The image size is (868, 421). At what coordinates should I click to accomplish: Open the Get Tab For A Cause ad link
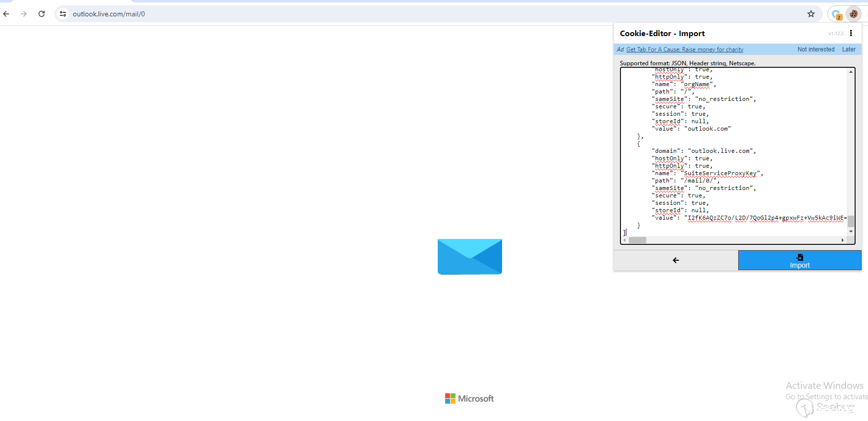tap(685, 49)
